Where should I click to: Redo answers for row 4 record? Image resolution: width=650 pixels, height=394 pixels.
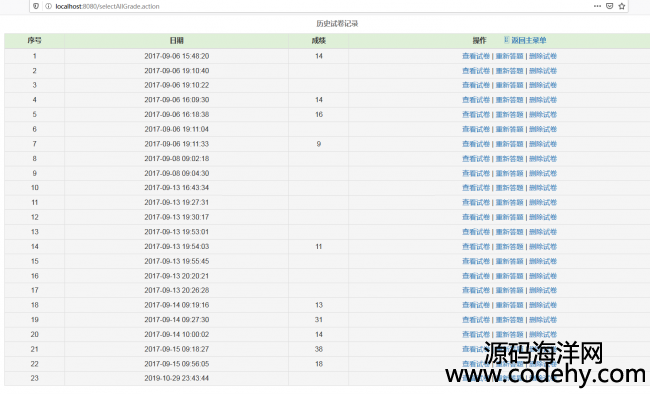(x=509, y=100)
